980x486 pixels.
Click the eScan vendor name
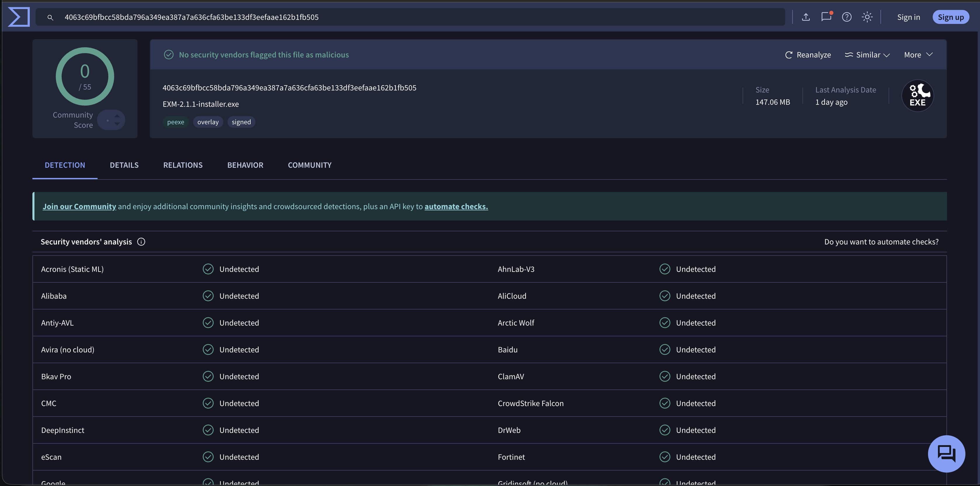[51, 457]
